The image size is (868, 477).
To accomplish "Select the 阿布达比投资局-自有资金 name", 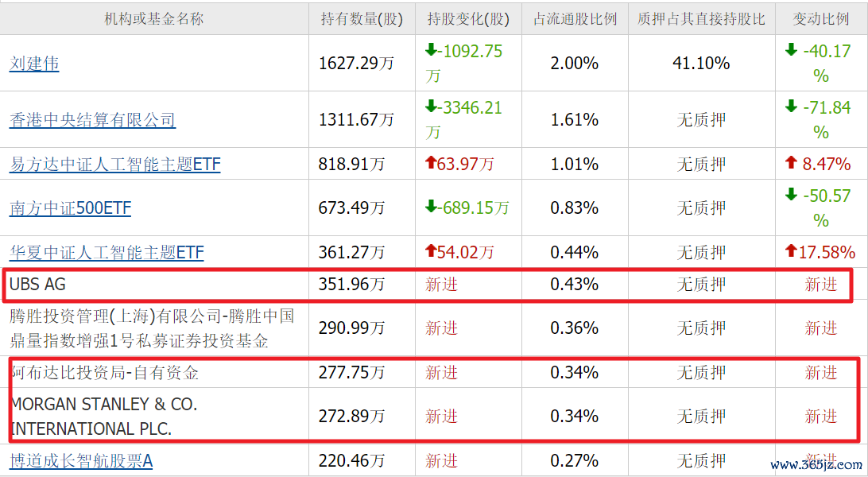I will point(105,372).
